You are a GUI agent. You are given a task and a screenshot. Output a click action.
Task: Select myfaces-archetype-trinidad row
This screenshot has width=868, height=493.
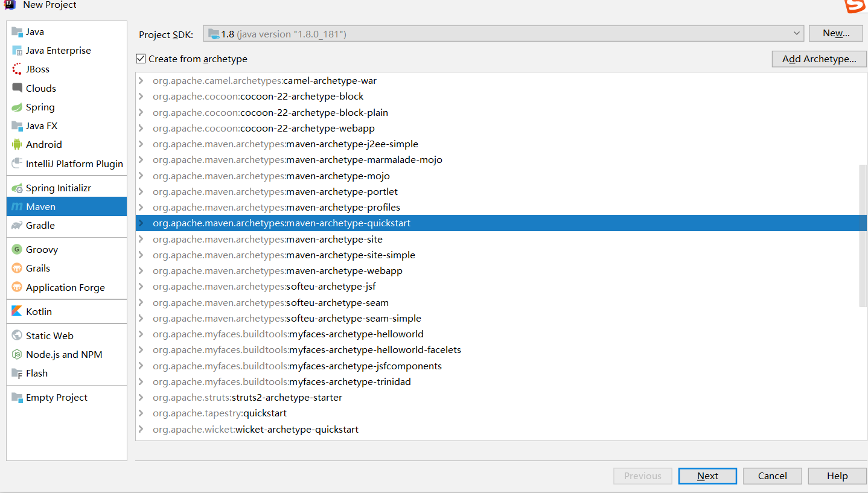[501, 382]
